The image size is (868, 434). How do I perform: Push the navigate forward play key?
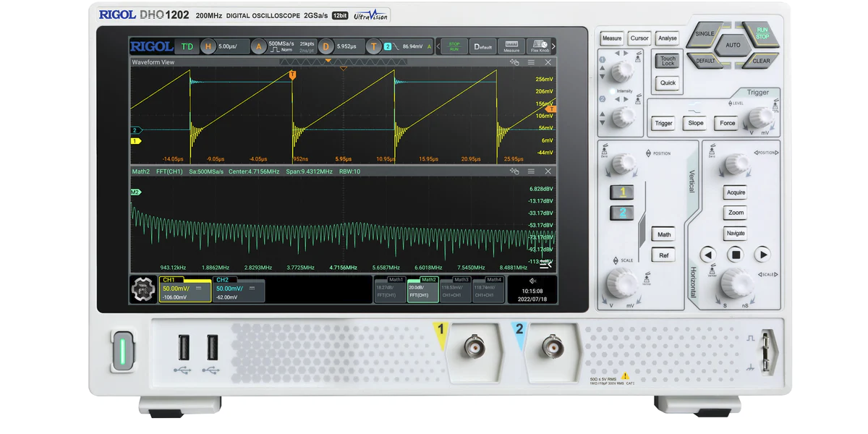pos(762,255)
